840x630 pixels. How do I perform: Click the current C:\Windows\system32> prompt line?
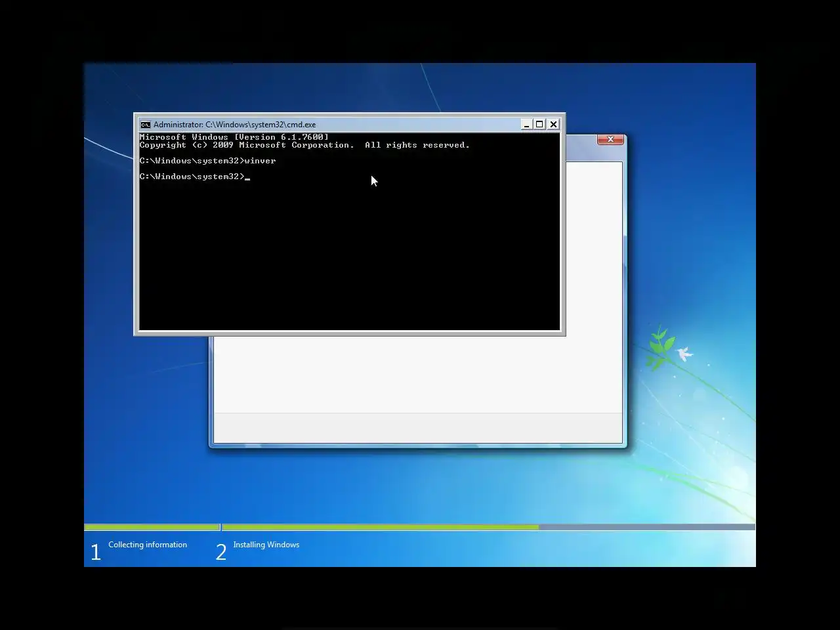click(194, 177)
